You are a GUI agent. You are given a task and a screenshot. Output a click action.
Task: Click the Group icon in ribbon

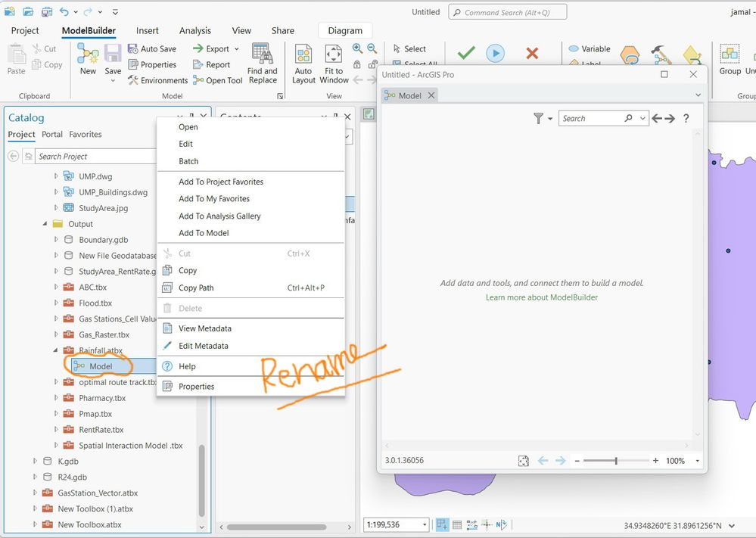(x=730, y=54)
